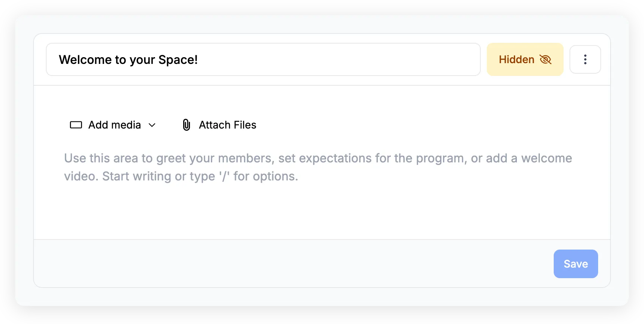Toggle the space visibility via the Hidden badge
Viewport: 644px width, 324px height.
pyautogui.click(x=524, y=59)
